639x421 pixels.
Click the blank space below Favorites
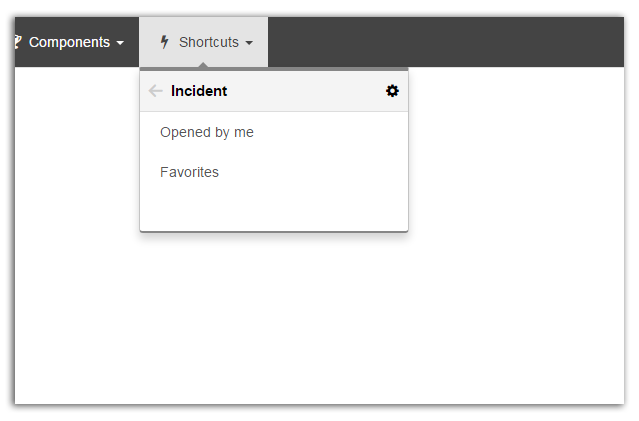274,211
